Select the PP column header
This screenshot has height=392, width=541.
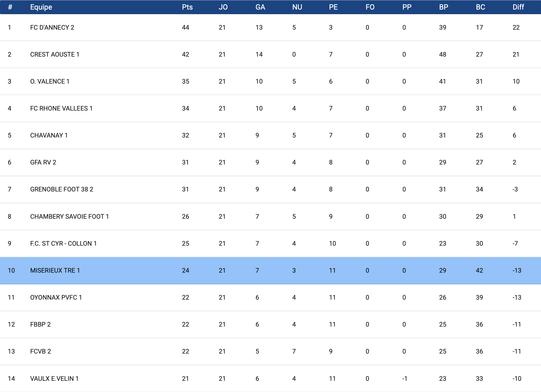407,7
